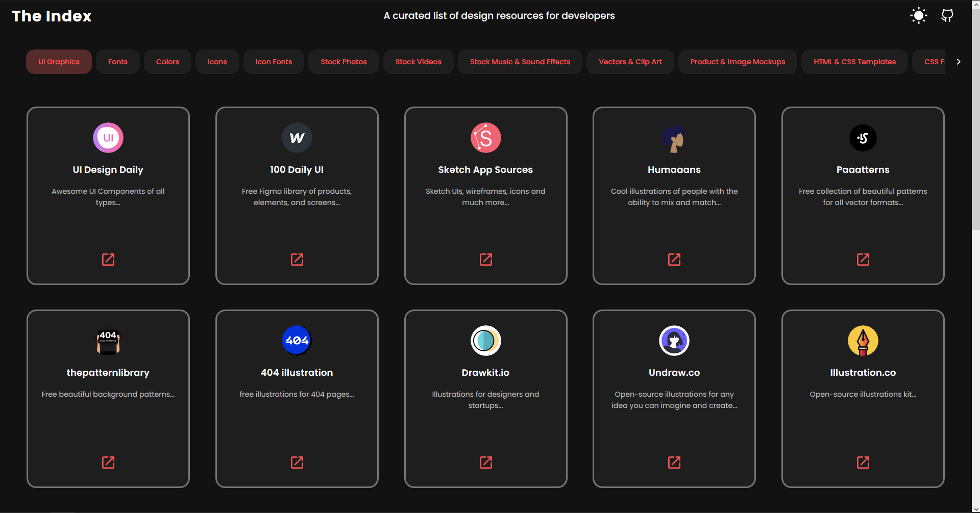The height and width of the screenshot is (513, 980).
Task: Click 'free illustrations for 404 pages' description
Action: point(297,394)
